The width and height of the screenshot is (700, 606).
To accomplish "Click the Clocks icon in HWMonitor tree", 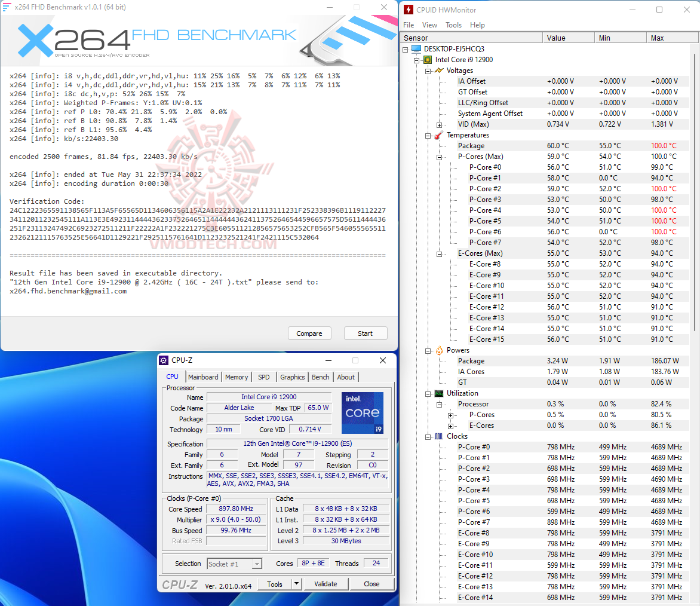I will [x=438, y=436].
